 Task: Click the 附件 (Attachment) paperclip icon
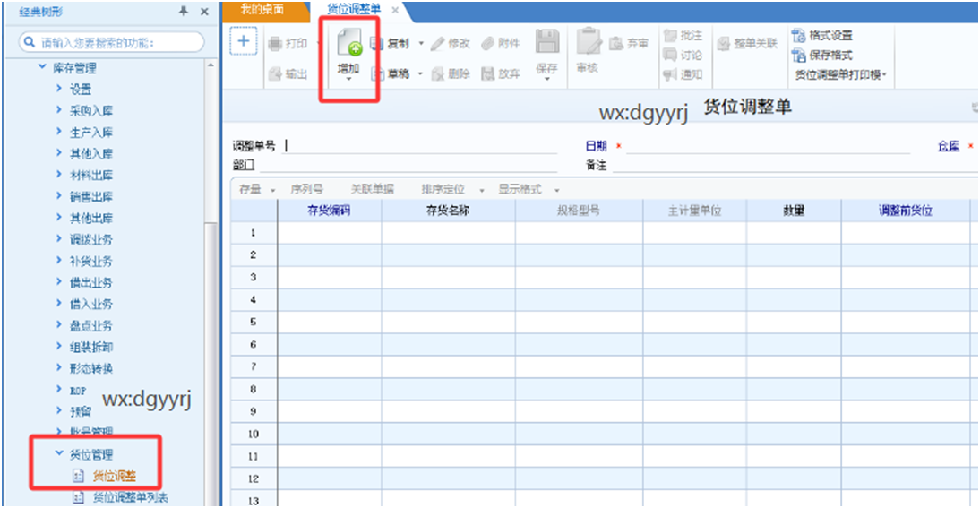pyautogui.click(x=487, y=43)
